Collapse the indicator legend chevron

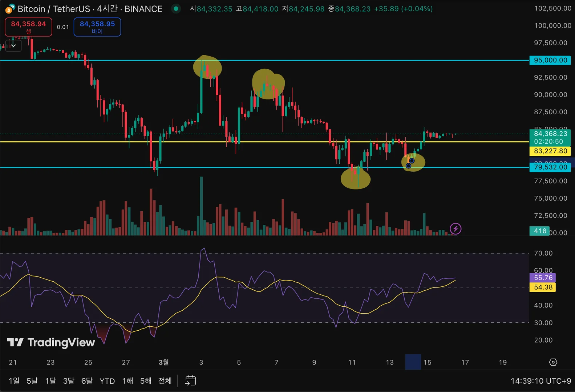pyautogui.click(x=13, y=46)
